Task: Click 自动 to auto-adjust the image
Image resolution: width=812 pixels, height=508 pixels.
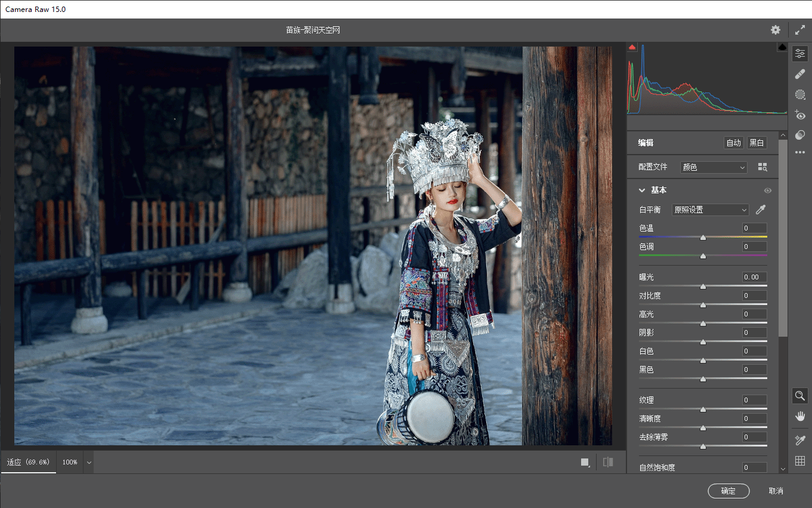Action: tap(734, 143)
